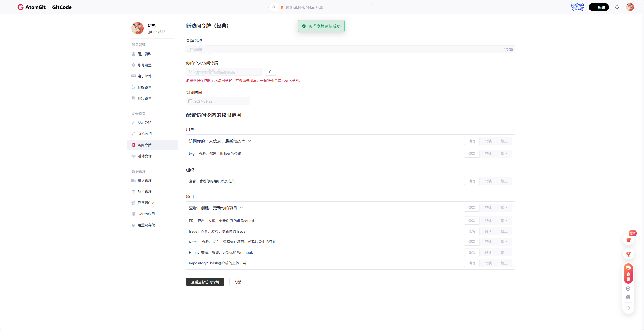Click the 取消 button
644x330 pixels.
pyautogui.click(x=238, y=282)
